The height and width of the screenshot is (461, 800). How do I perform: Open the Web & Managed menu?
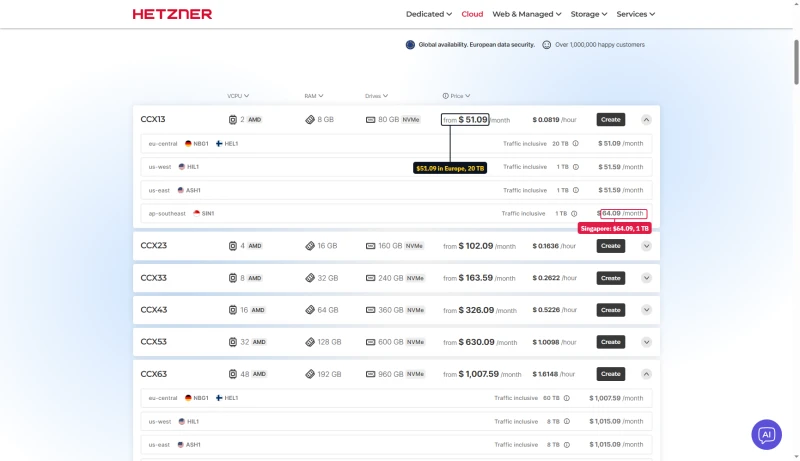[527, 14]
